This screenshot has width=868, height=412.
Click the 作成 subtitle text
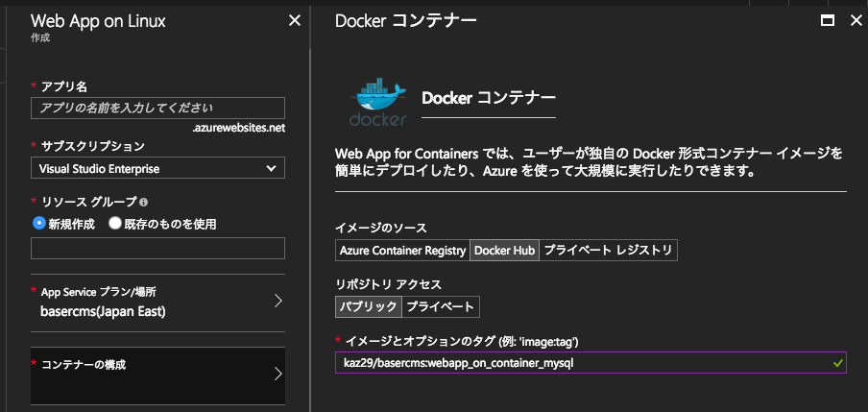click(x=40, y=37)
